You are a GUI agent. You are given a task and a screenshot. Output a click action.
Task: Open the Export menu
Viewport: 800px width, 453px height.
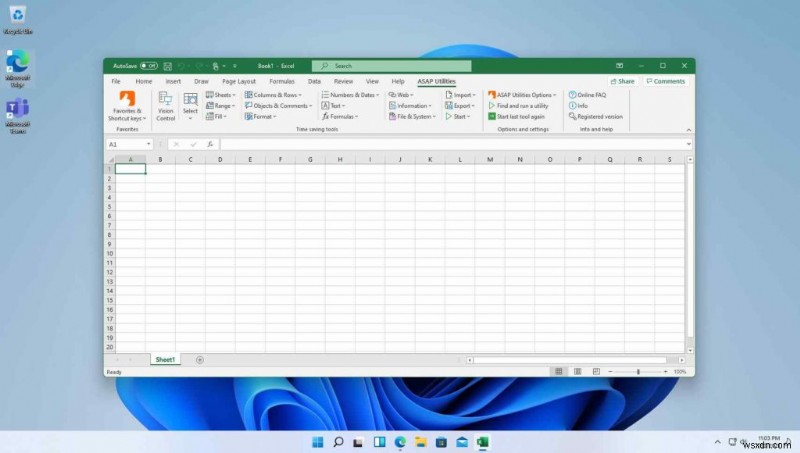click(x=460, y=106)
